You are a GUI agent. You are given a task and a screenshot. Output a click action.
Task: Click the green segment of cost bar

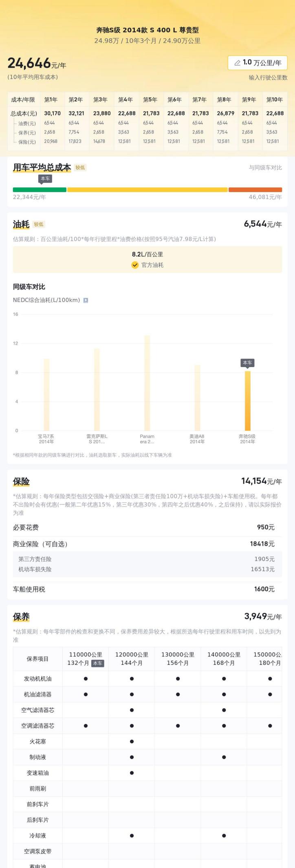click(x=40, y=190)
